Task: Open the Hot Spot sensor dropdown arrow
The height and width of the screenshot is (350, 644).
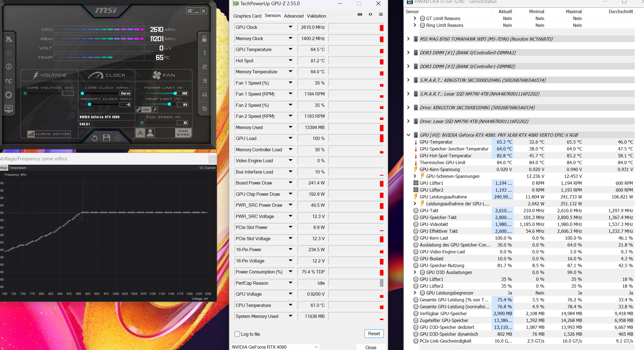Action: tap(290, 60)
